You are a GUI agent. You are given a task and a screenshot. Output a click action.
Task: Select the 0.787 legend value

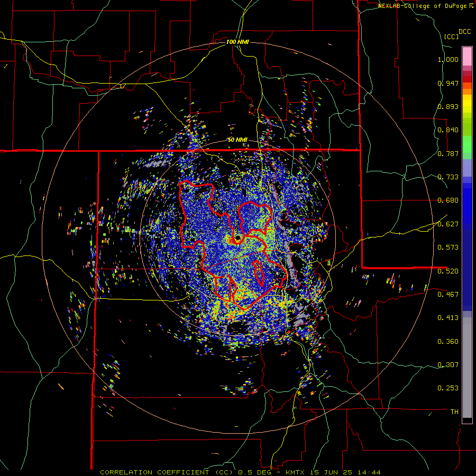pyautogui.click(x=448, y=153)
